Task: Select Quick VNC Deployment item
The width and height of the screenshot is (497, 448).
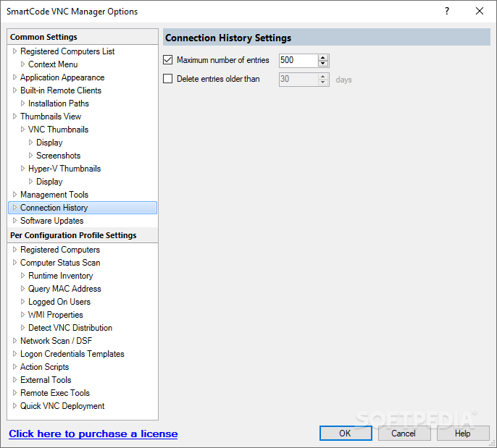Action: click(62, 406)
